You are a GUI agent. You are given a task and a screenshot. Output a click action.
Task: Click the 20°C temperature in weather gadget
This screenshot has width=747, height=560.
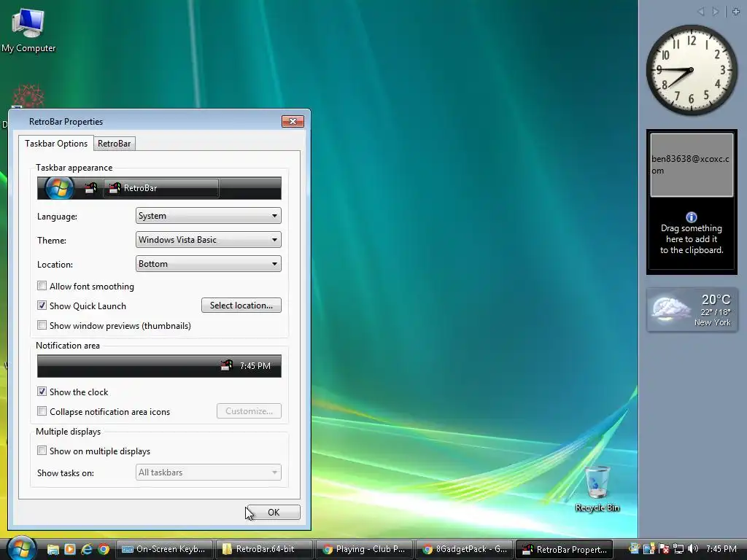[716, 300]
